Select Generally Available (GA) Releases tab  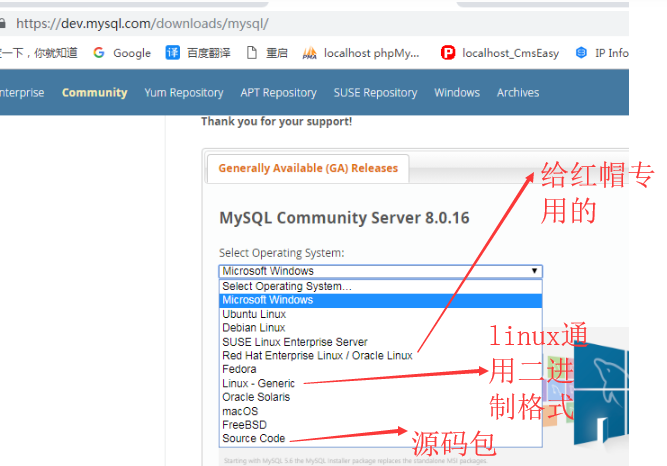(x=308, y=168)
